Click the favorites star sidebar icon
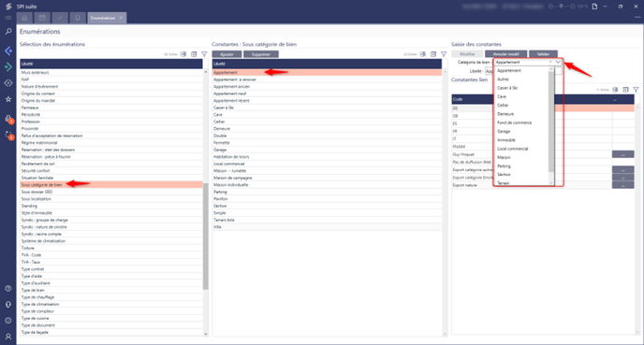Screen dimensions: 644x345 (8, 99)
